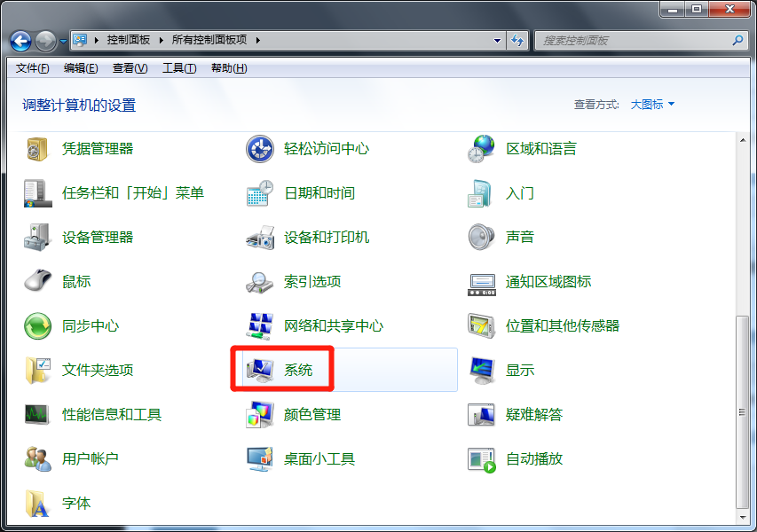Open the 自动播放 icon
757x532 pixels.
[481, 460]
